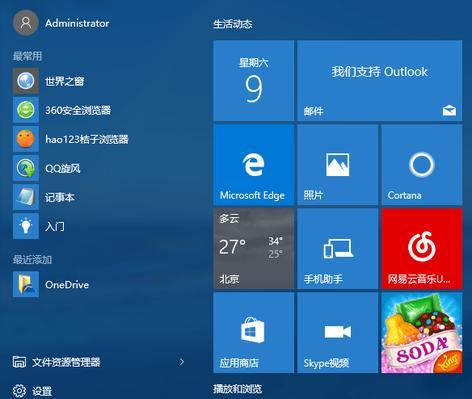The width and height of the screenshot is (472, 399).
Task: Expand the 文件资源管理器 arrow chevron
Action: [182, 362]
